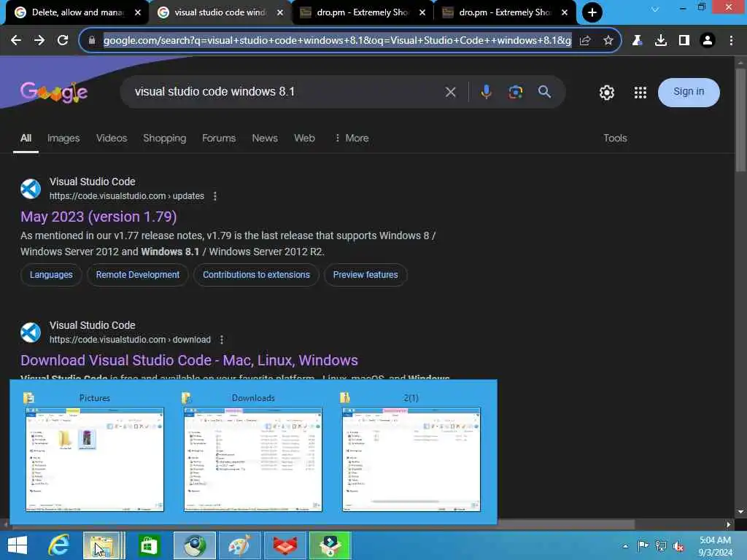This screenshot has height=560, width=747.
Task: Click into the Google search input
Action: point(286,92)
